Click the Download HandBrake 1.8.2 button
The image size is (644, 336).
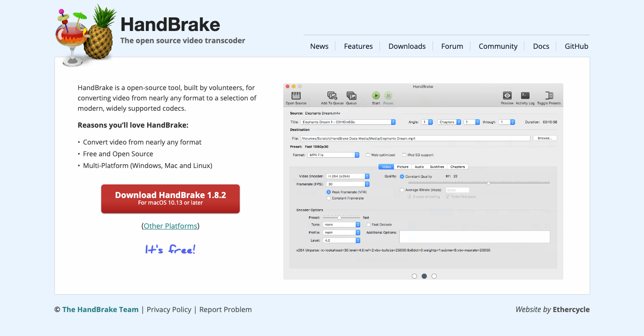click(170, 199)
